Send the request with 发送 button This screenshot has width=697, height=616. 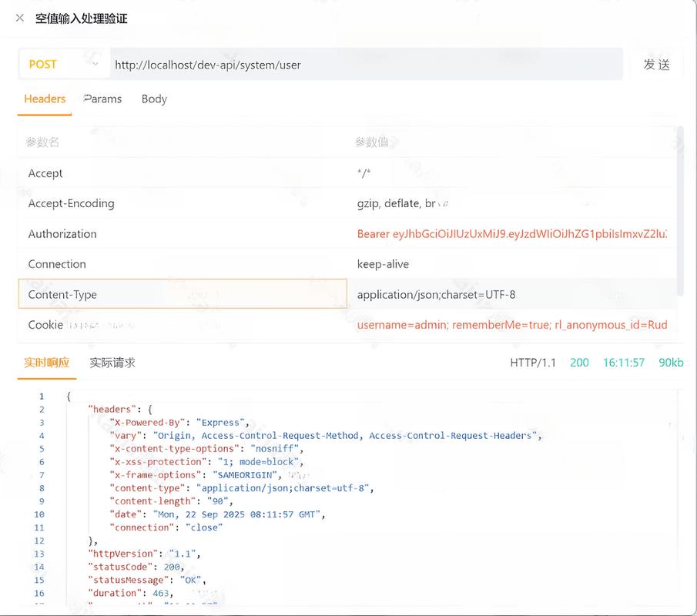(x=656, y=65)
